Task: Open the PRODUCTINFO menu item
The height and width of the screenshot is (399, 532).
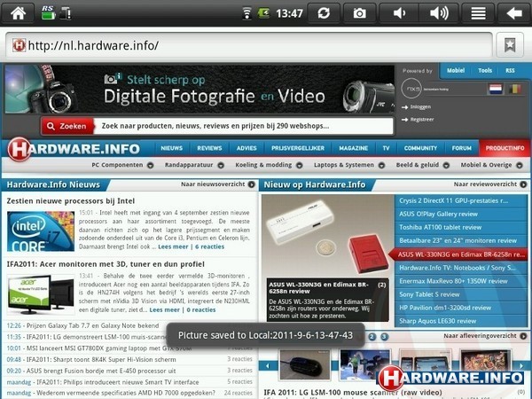Action: pos(505,148)
